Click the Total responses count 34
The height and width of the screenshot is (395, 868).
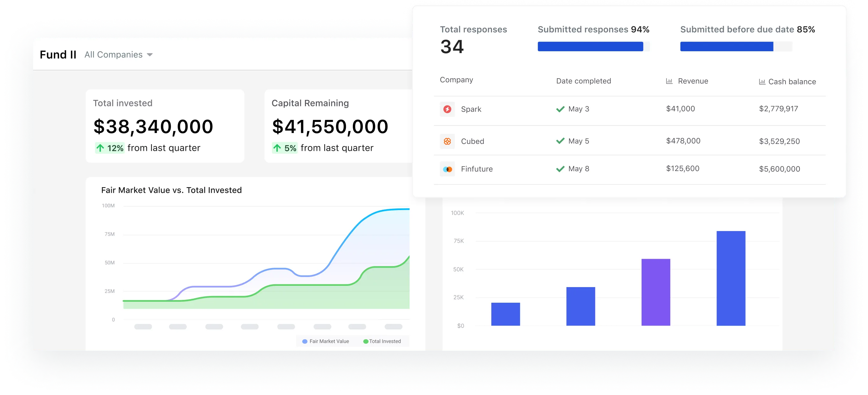point(452,46)
